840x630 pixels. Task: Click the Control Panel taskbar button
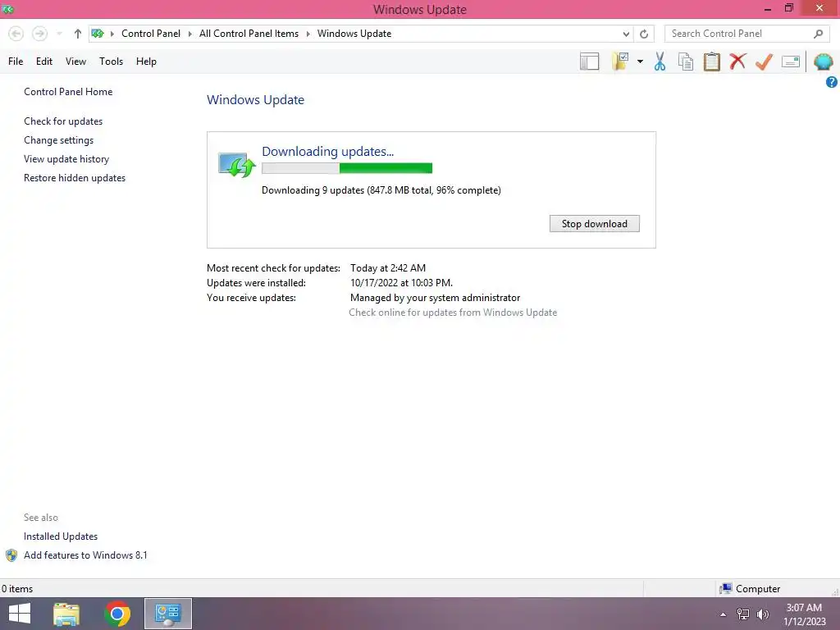168,614
